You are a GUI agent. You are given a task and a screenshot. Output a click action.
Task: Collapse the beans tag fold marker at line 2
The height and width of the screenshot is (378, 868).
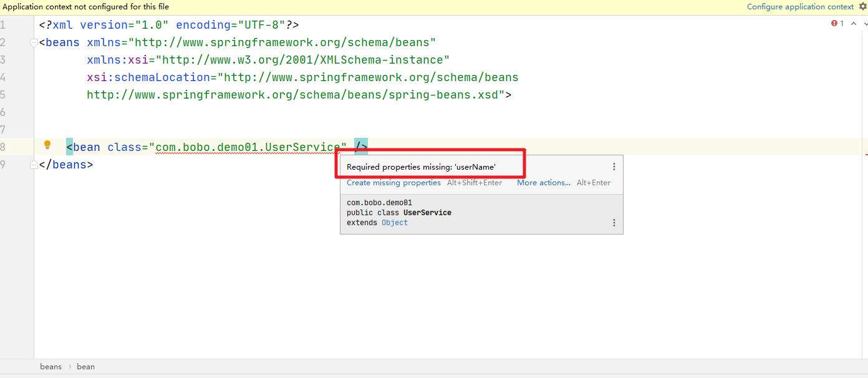(34, 42)
